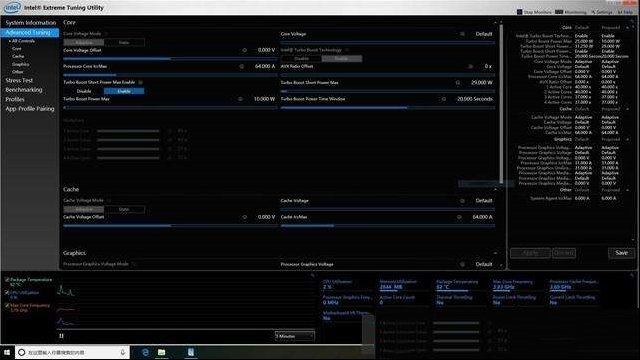Click the microphone icon in taskbar search
Image resolution: width=640 pixels, height=360 pixels.
(x=122, y=352)
